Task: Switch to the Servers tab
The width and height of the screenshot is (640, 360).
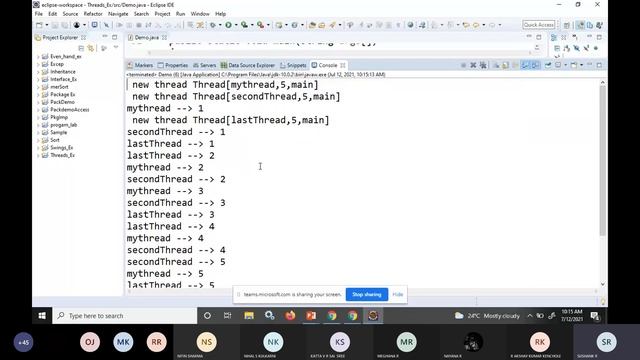Action: pos(204,65)
